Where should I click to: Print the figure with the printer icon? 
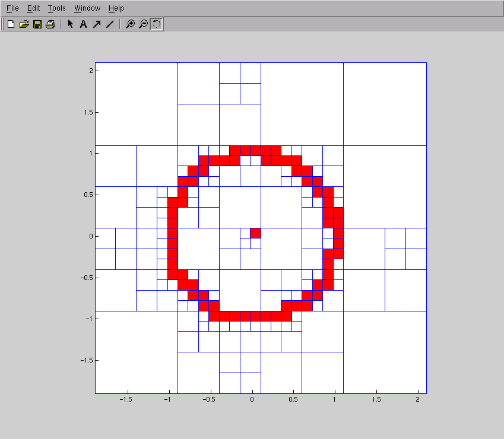[50, 24]
